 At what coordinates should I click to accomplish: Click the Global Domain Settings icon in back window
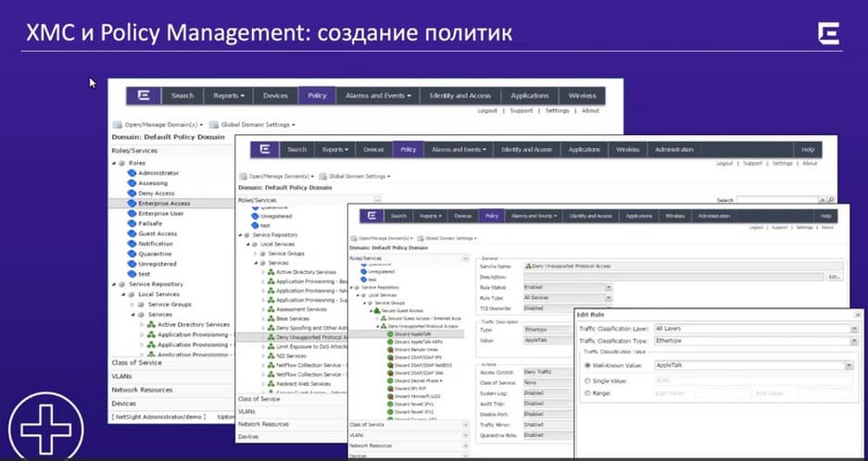(214, 125)
